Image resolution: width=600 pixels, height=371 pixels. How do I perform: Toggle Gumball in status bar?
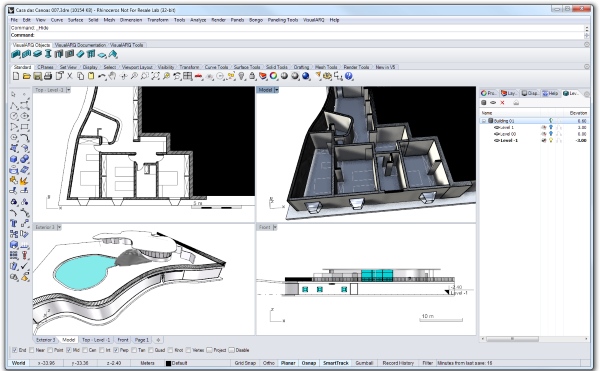pyautogui.click(x=364, y=363)
